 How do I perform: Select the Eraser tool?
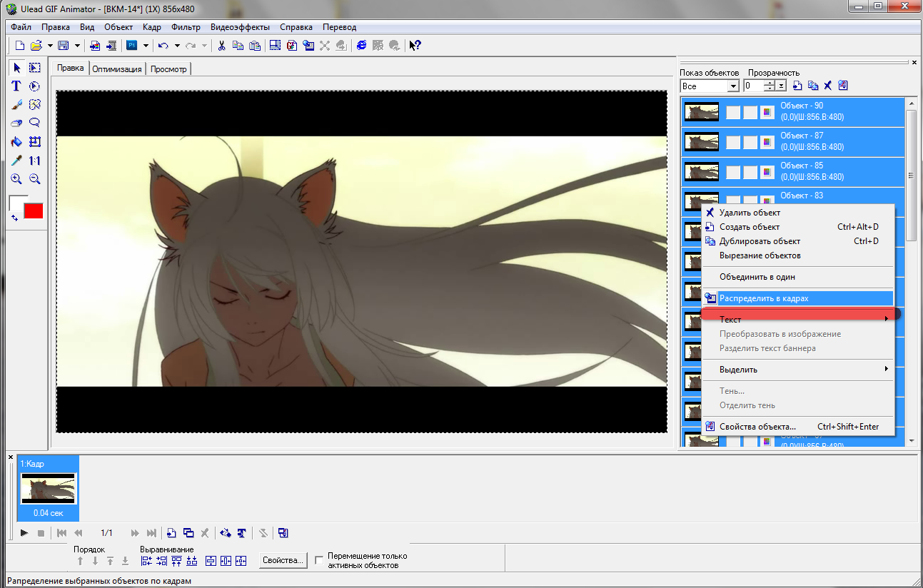[x=16, y=123]
